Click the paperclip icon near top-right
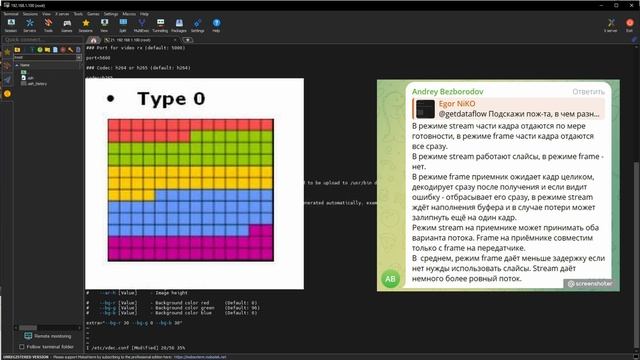640x360 pixels. (x=634, y=40)
